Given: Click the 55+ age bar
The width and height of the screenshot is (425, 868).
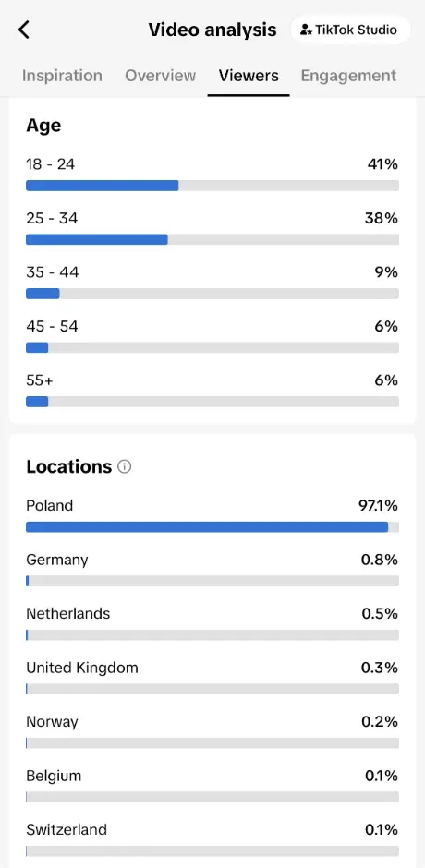Looking at the screenshot, I should pyautogui.click(x=212, y=402).
